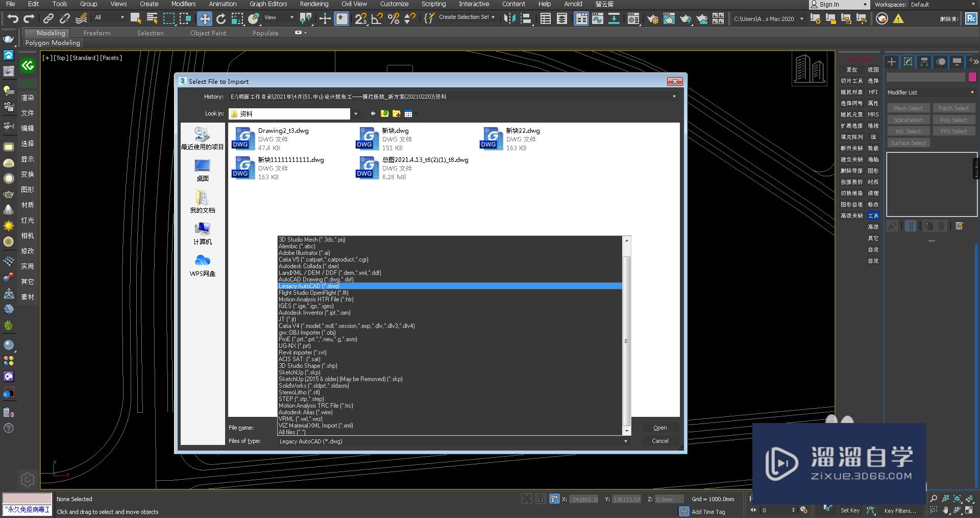Open WPS网盘 cloud location
Image resolution: width=980 pixels, height=518 pixels.
[x=203, y=265]
